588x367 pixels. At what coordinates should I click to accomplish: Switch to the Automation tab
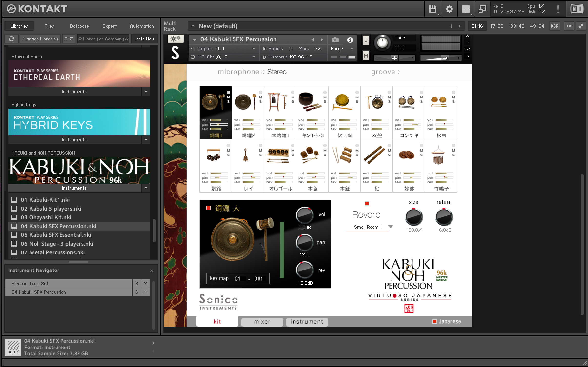142,26
